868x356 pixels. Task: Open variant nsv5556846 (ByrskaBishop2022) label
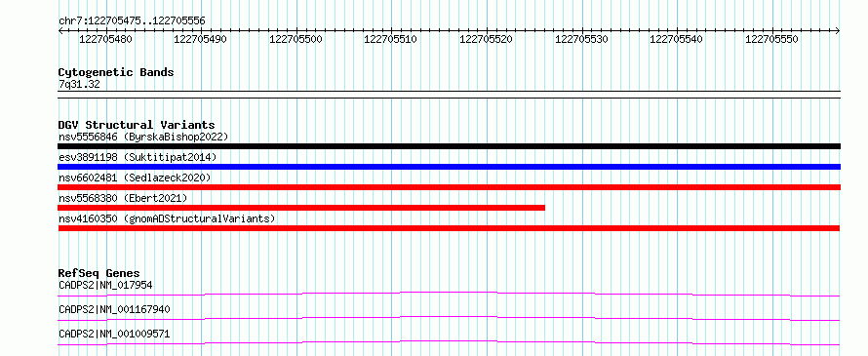click(143, 137)
